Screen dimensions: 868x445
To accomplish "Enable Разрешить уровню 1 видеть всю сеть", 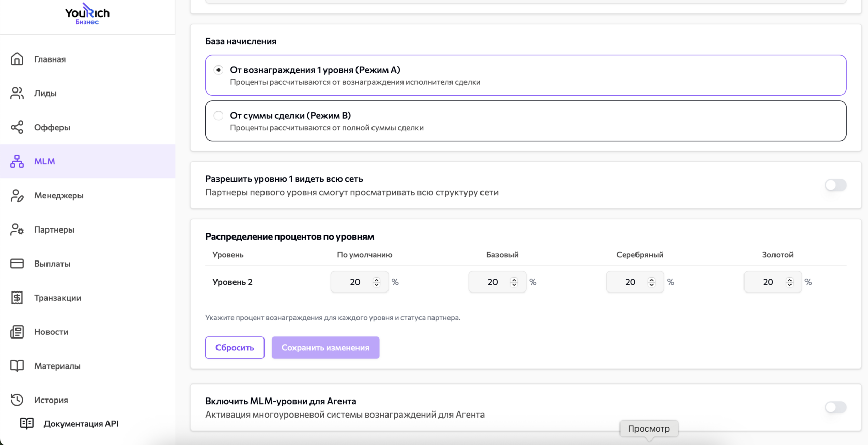I will point(835,185).
